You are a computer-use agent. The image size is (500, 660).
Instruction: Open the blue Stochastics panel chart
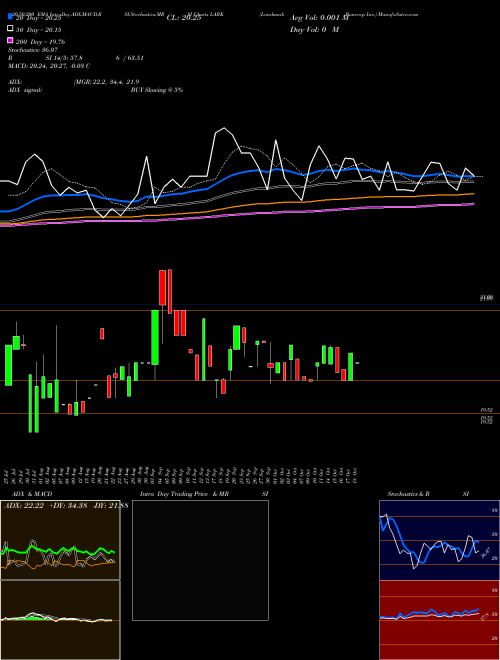click(439, 540)
